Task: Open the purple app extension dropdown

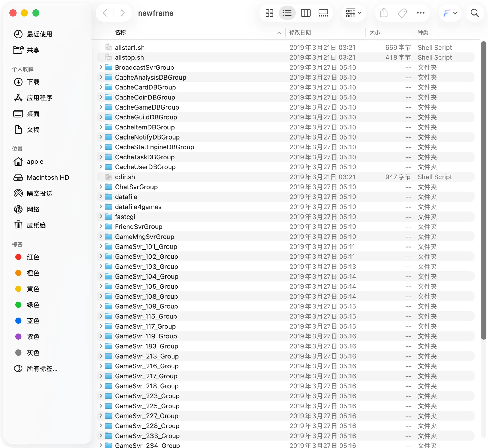Action: (x=450, y=13)
